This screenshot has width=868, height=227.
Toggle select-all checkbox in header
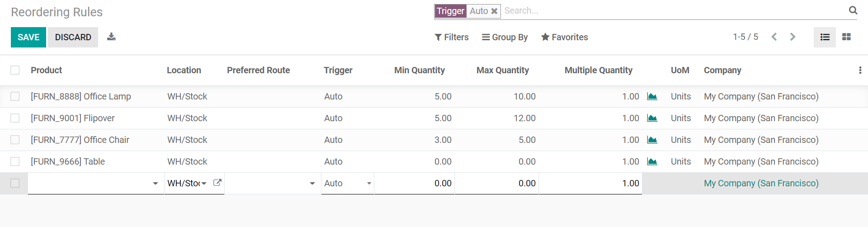point(15,70)
